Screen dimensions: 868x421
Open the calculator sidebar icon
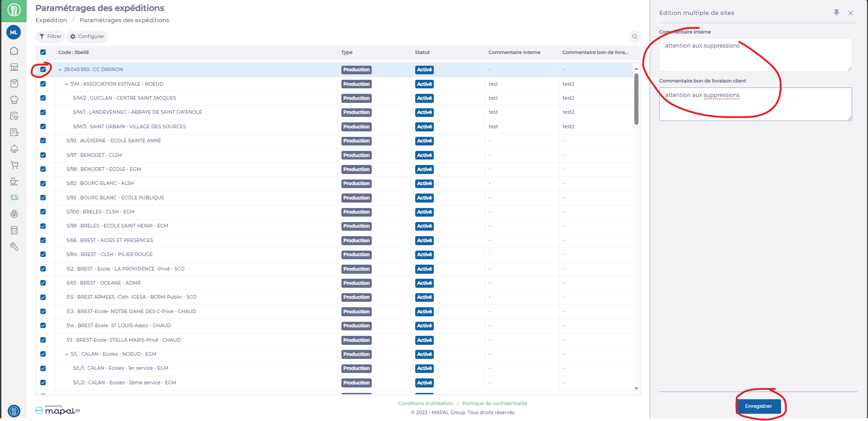(x=14, y=230)
